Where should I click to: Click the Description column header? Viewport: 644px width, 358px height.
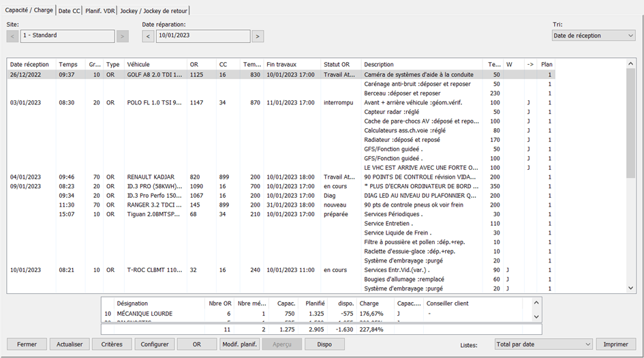422,65
